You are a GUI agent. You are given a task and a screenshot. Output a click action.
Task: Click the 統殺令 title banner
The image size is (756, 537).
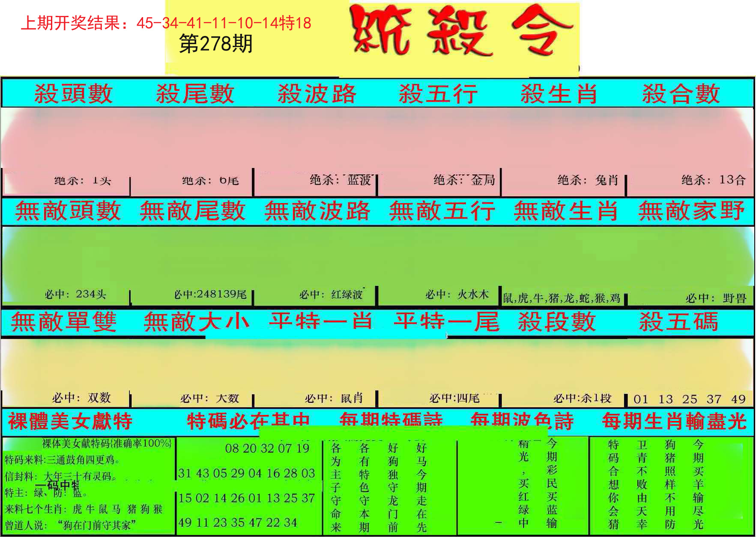462,31
